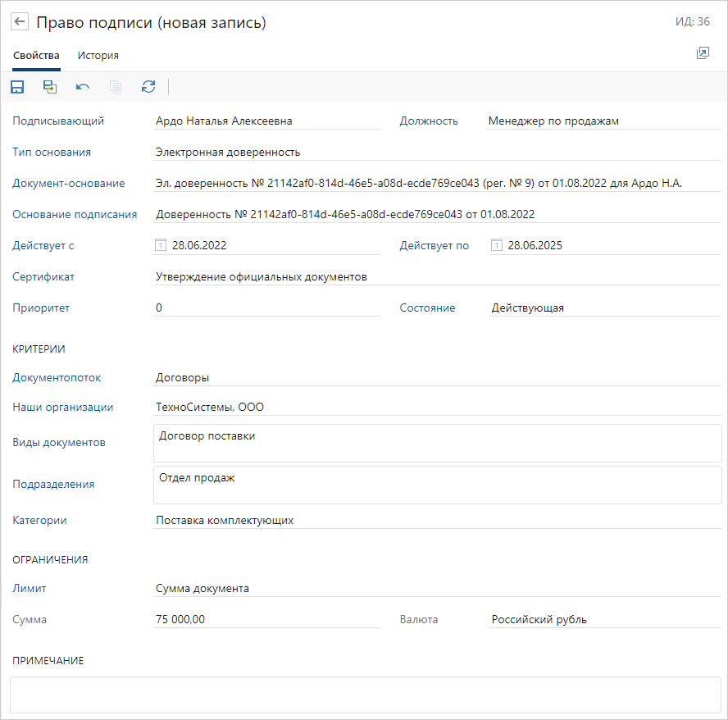Screen dimensions: 728x720
Task: Click the Save and close icon
Action: pos(50,87)
